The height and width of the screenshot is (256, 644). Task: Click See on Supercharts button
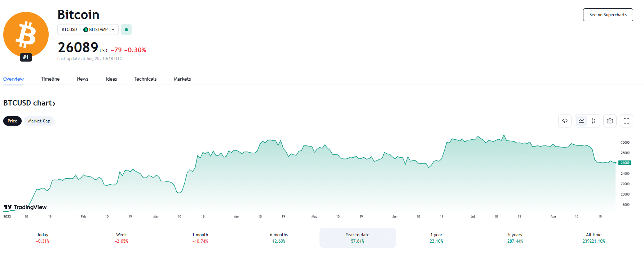point(608,15)
